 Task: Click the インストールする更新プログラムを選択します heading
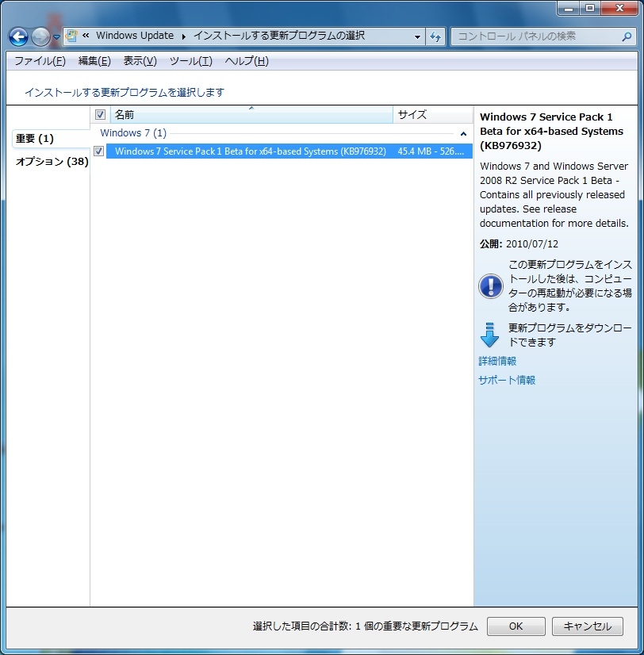pyautogui.click(x=125, y=92)
